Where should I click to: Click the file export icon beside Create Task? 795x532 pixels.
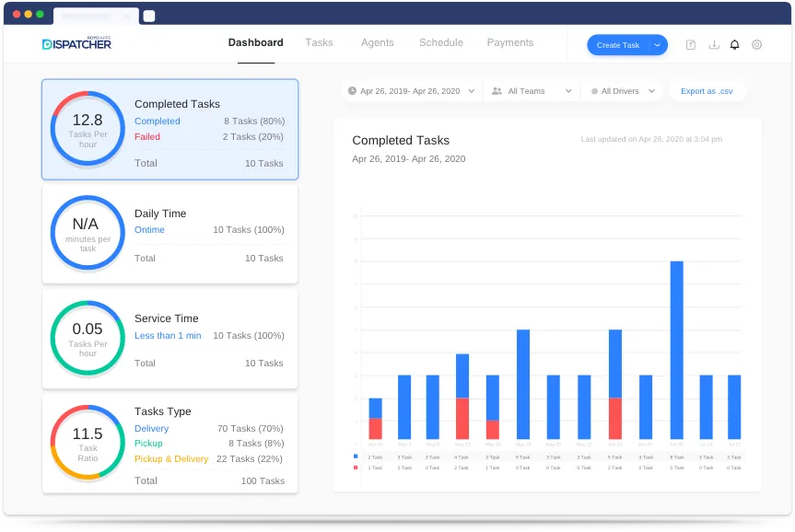pos(690,43)
